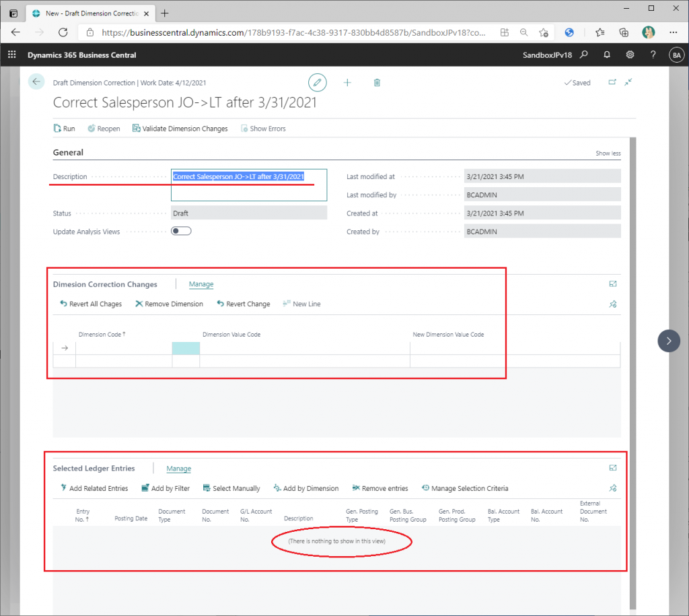Open the page in a new window icon

(612, 82)
